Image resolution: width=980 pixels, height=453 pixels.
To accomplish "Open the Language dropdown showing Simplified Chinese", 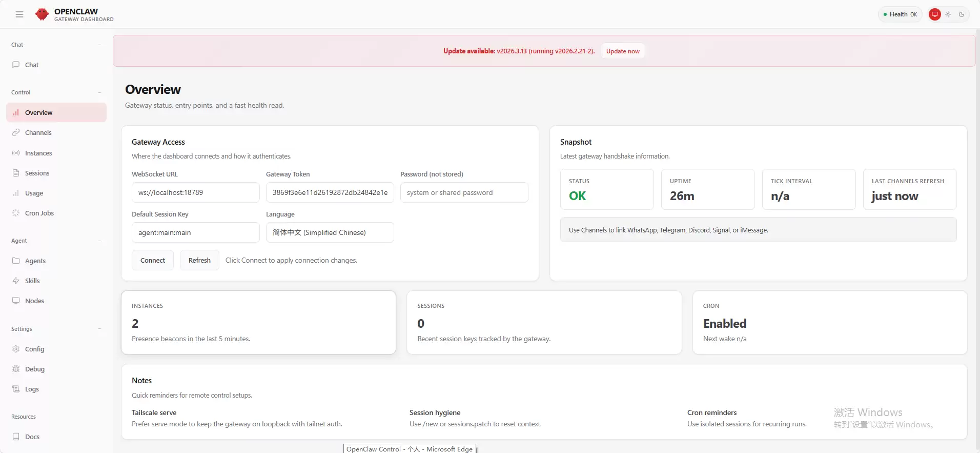I will pos(330,232).
